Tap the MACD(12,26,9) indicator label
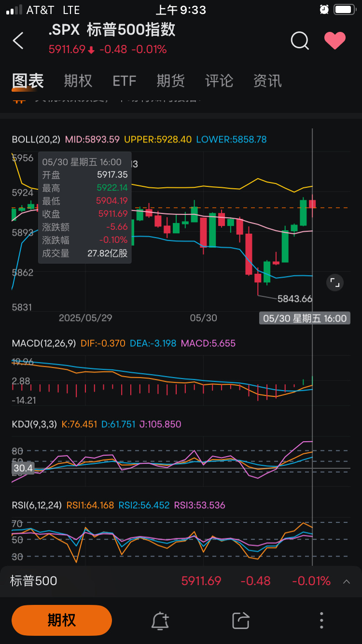 (44, 344)
